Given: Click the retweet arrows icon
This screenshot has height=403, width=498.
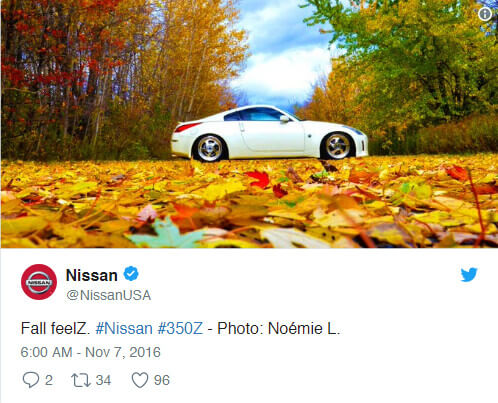Looking at the screenshot, I should click(x=81, y=380).
